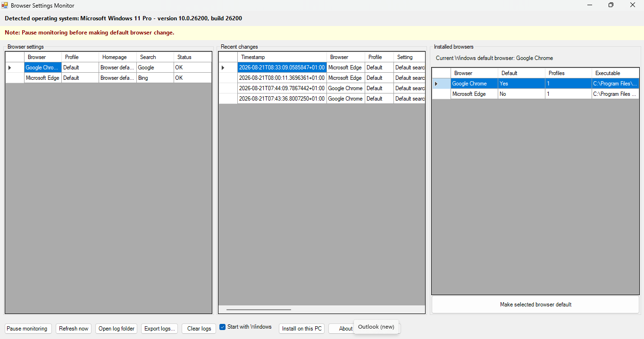The height and width of the screenshot is (339, 644).
Task: Click the Default profile in 07:43:36 change row
Action: (379, 99)
